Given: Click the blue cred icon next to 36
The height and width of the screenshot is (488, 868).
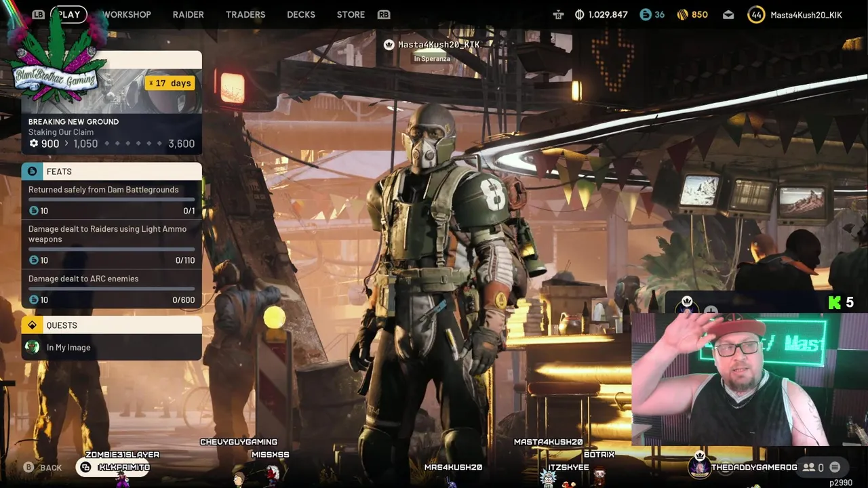Looking at the screenshot, I should tap(646, 14).
